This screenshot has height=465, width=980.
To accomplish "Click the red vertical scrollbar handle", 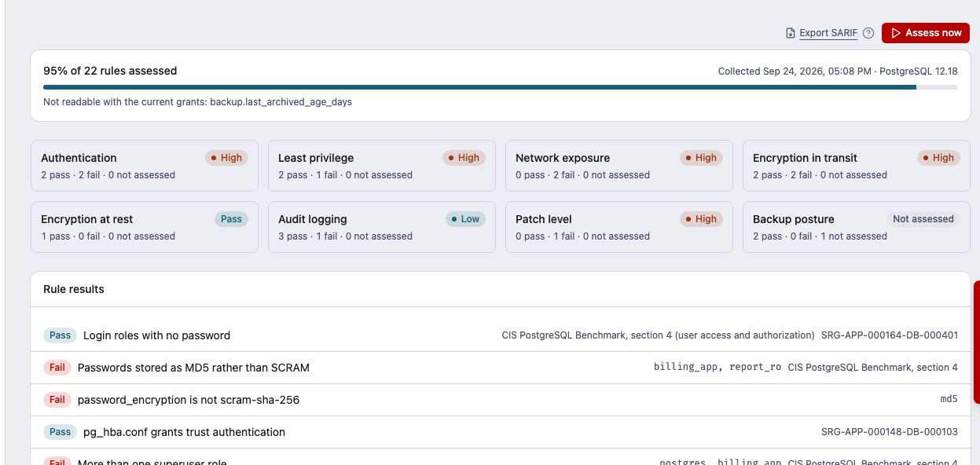I will pyautogui.click(x=977, y=342).
